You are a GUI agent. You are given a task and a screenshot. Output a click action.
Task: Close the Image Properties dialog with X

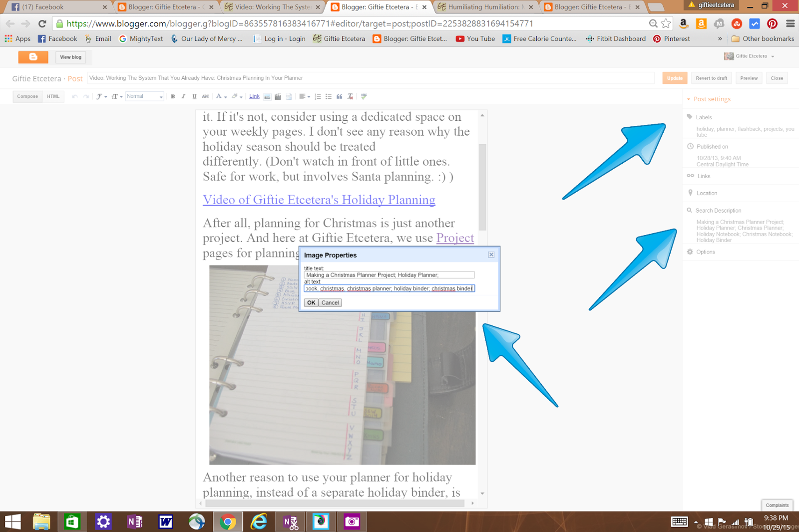tap(491, 255)
